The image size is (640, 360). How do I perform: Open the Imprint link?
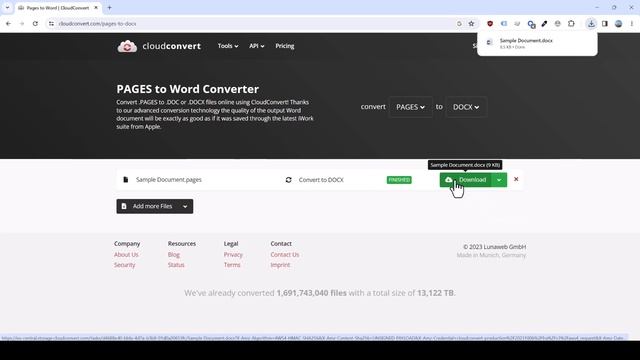[280, 265]
